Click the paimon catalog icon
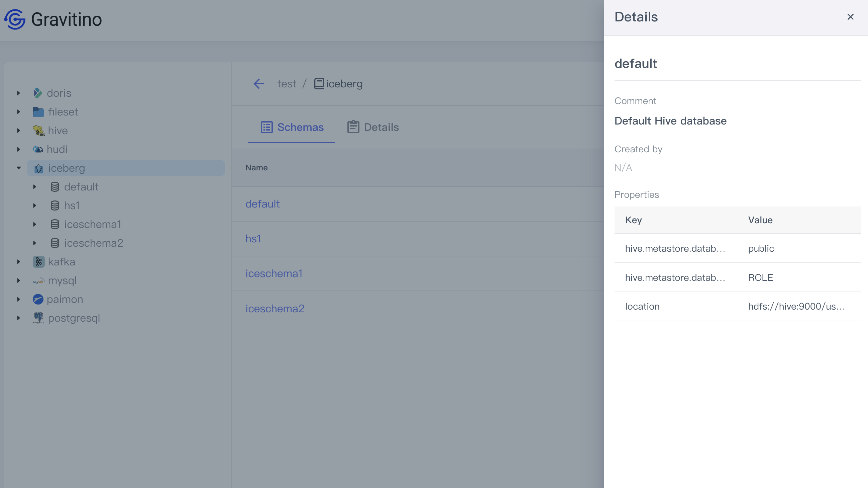This screenshot has width=868, height=488. (37, 299)
